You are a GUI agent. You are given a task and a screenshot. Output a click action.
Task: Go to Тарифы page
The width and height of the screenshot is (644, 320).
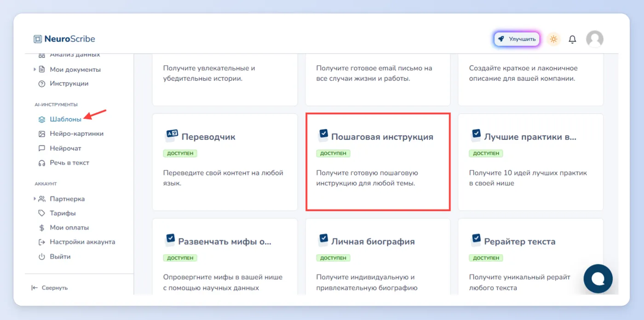(x=63, y=213)
